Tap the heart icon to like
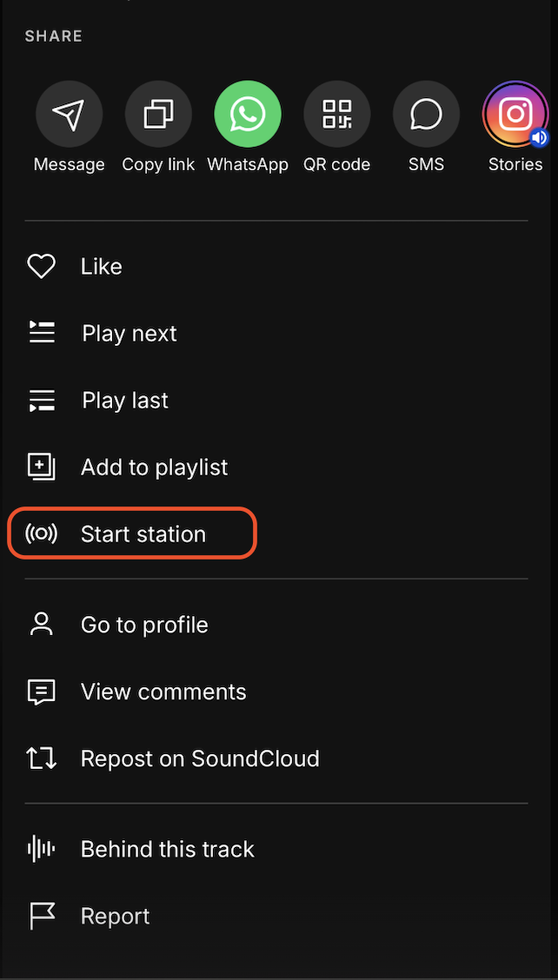This screenshot has width=558, height=980. [x=42, y=267]
